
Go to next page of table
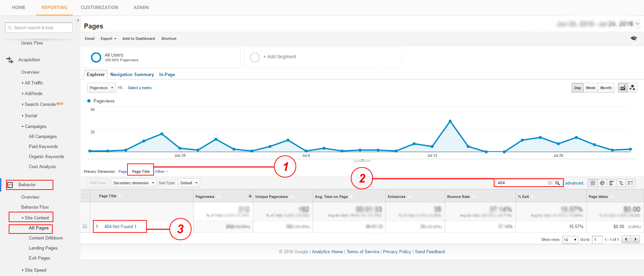[635, 239]
